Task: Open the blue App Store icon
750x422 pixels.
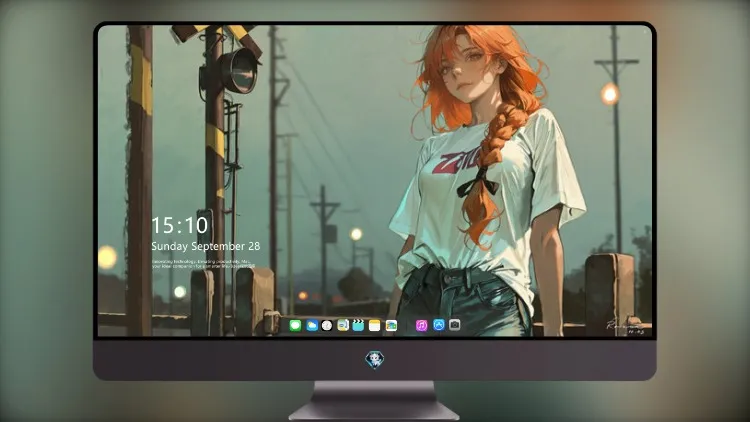Action: tap(439, 325)
